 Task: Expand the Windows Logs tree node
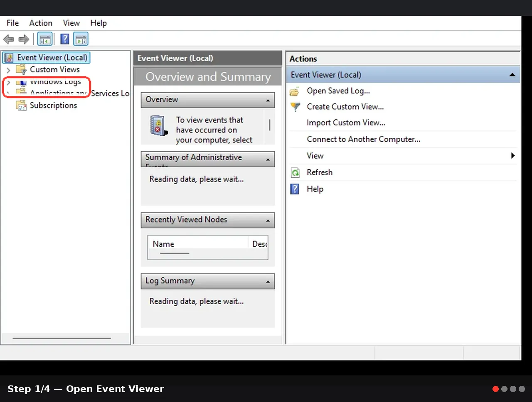point(8,82)
